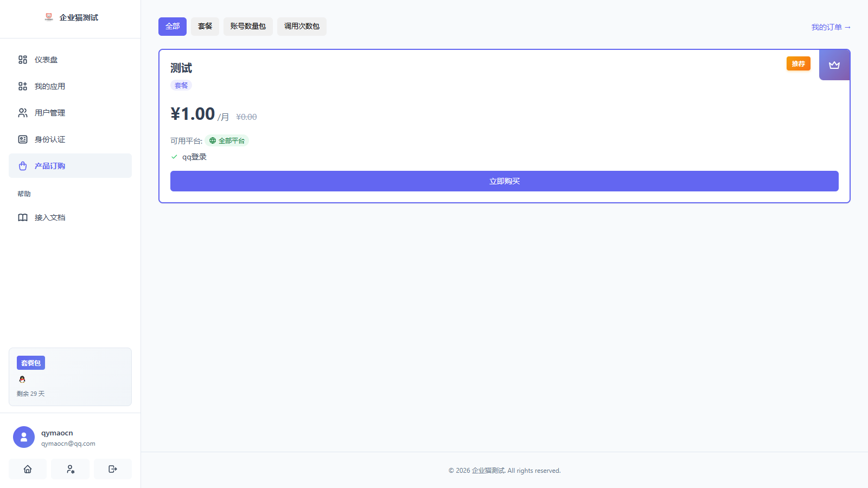
Task: Click the logout icon in the sidebar footer
Action: click(113, 469)
